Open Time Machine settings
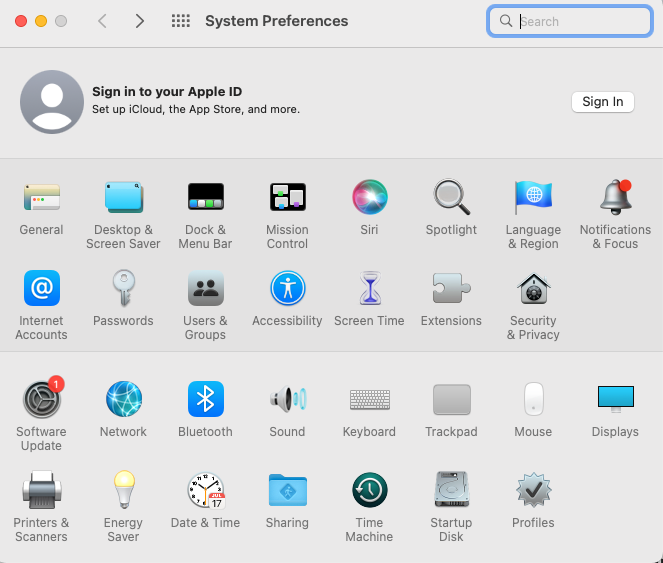 point(369,491)
